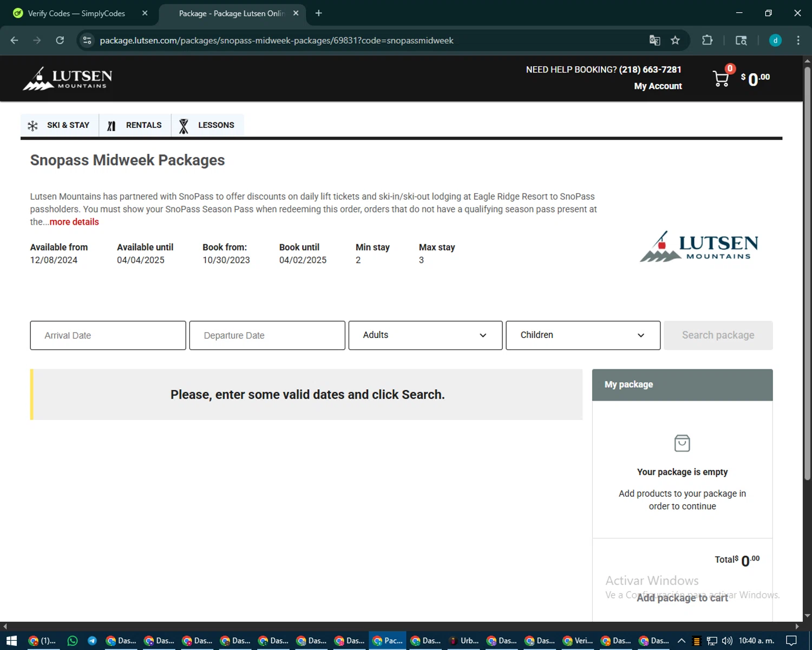This screenshot has height=650, width=812.
Task: Open Windows notification center icon
Action: coord(791,641)
